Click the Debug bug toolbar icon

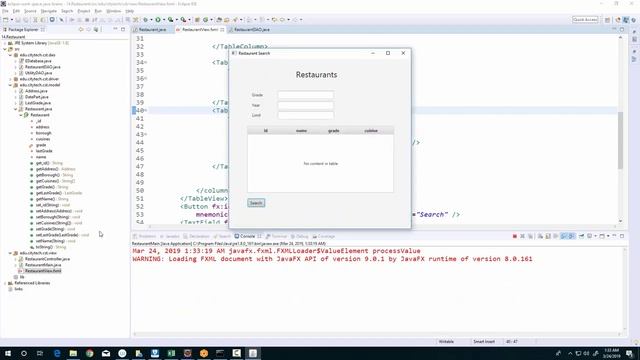point(145,20)
